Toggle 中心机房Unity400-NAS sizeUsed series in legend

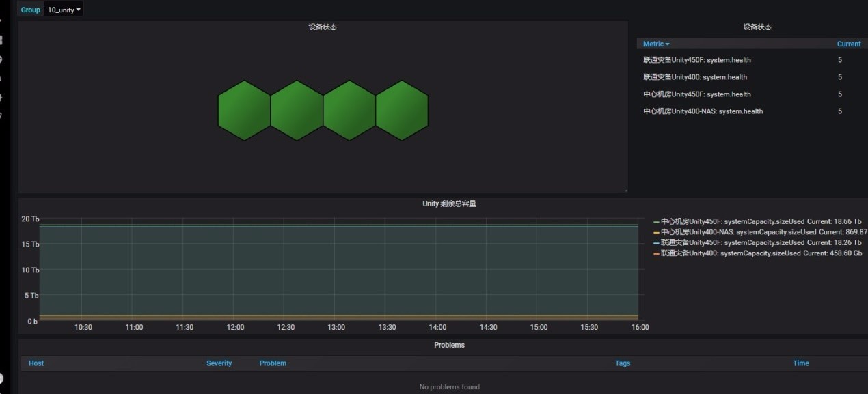pos(738,232)
